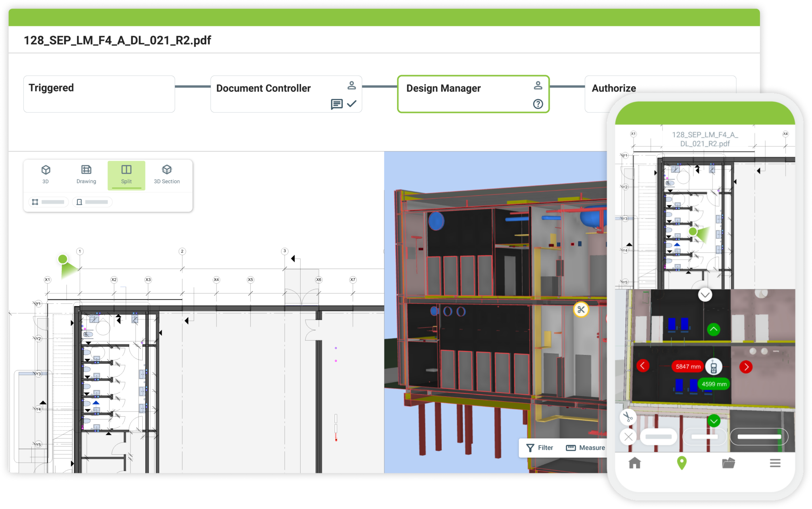812x509 pixels.
Task: Tap green down chevron on phone
Action: pos(714,420)
